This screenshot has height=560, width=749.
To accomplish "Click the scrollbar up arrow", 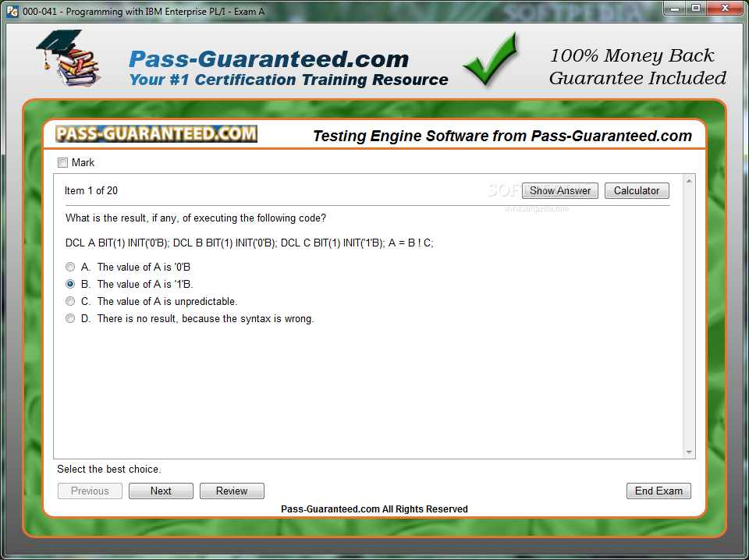I will [x=689, y=181].
